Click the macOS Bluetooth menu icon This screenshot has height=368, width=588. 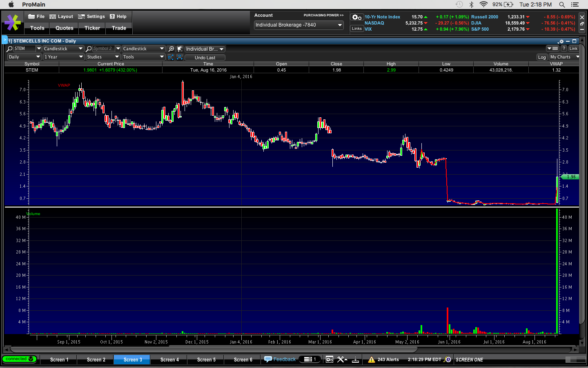pos(471,4)
